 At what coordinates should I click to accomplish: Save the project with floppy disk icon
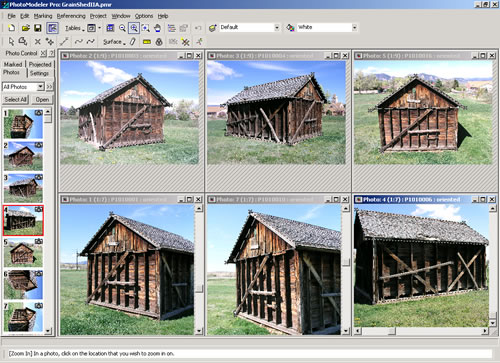(38, 28)
